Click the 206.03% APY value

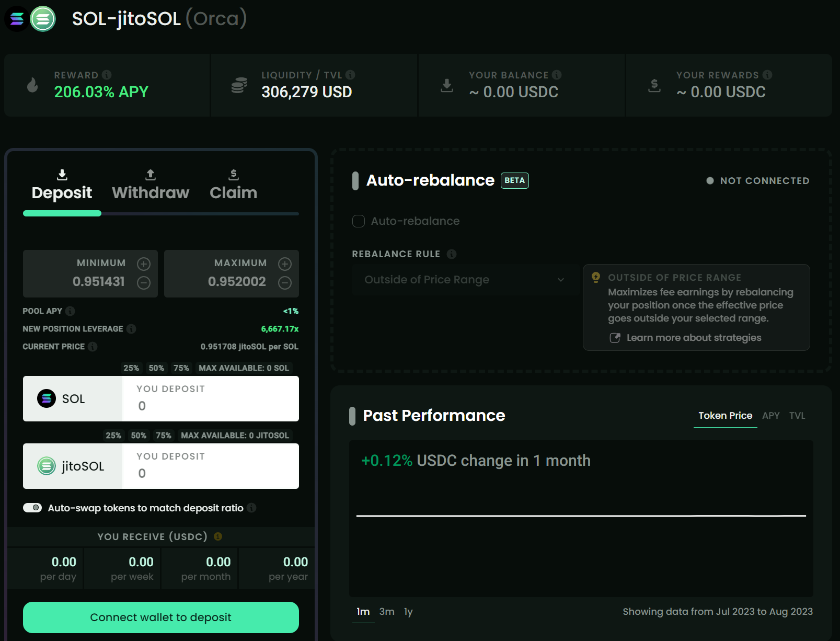pyautogui.click(x=101, y=92)
